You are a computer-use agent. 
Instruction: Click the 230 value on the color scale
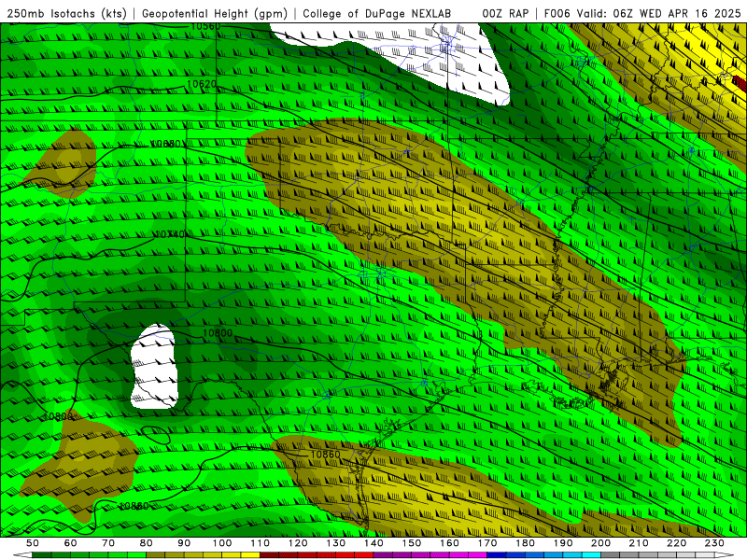[714, 543]
